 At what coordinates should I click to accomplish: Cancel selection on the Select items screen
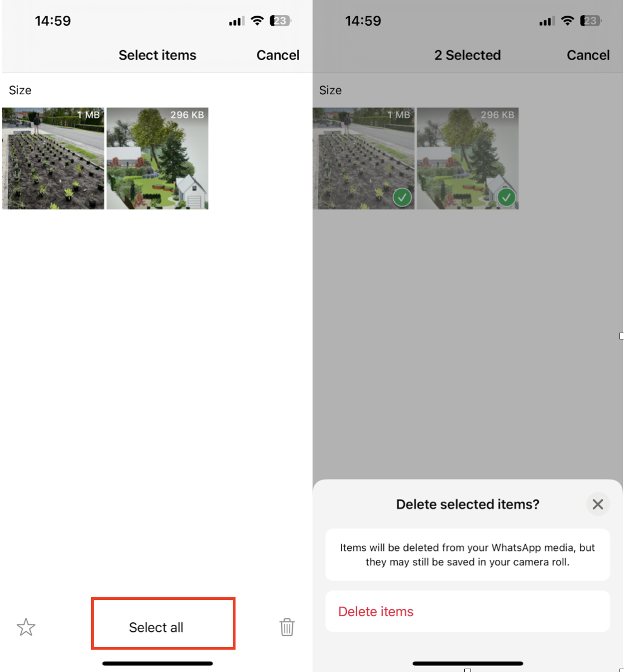click(x=278, y=55)
